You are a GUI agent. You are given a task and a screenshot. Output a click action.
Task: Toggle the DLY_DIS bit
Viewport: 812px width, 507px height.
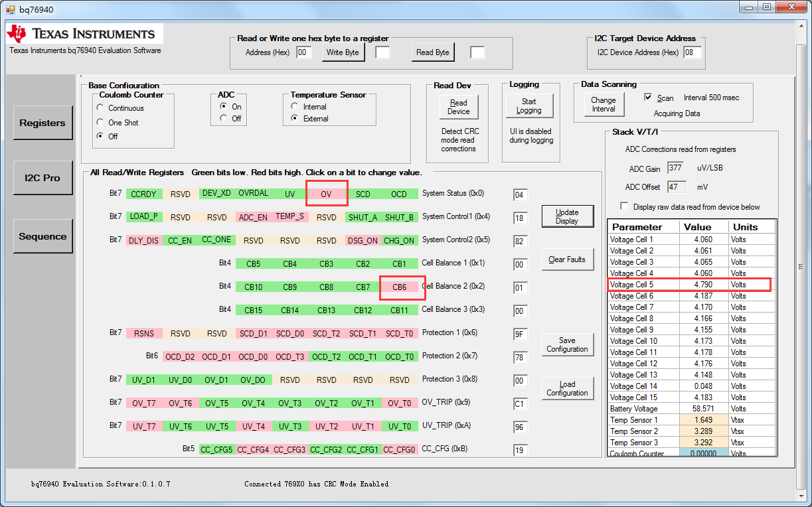144,241
